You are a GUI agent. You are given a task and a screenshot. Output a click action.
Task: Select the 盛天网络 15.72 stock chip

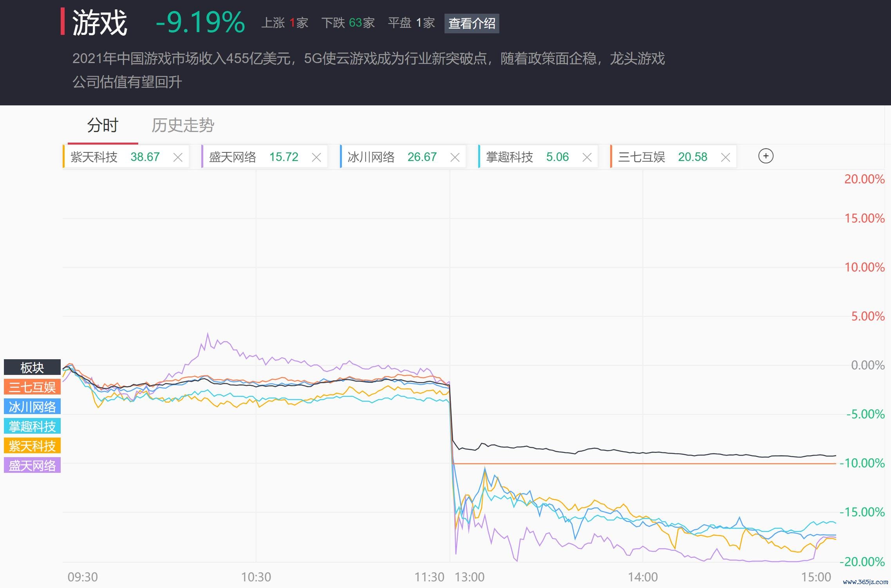(x=254, y=157)
